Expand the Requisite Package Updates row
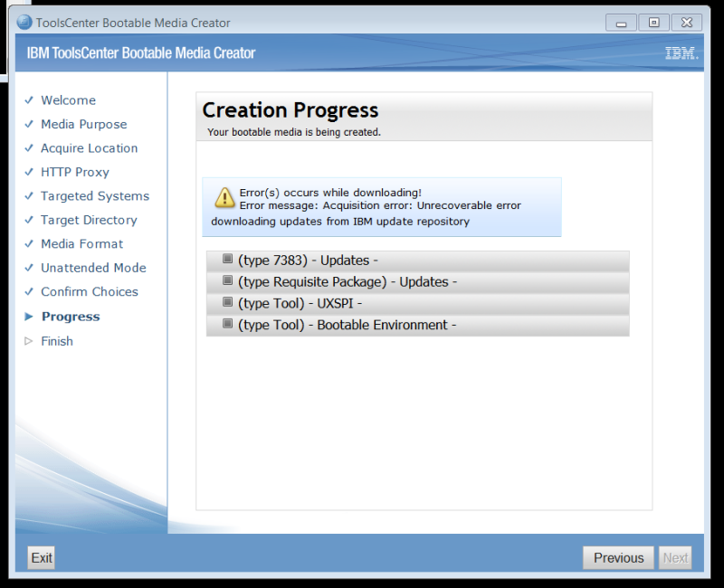Screen dimensions: 724x588 pos(417,281)
